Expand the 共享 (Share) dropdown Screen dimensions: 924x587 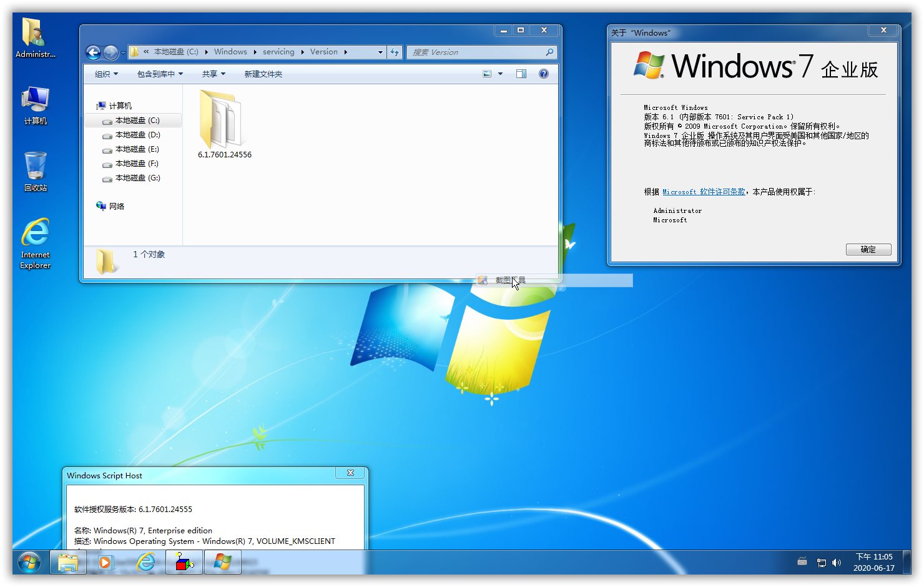point(214,74)
